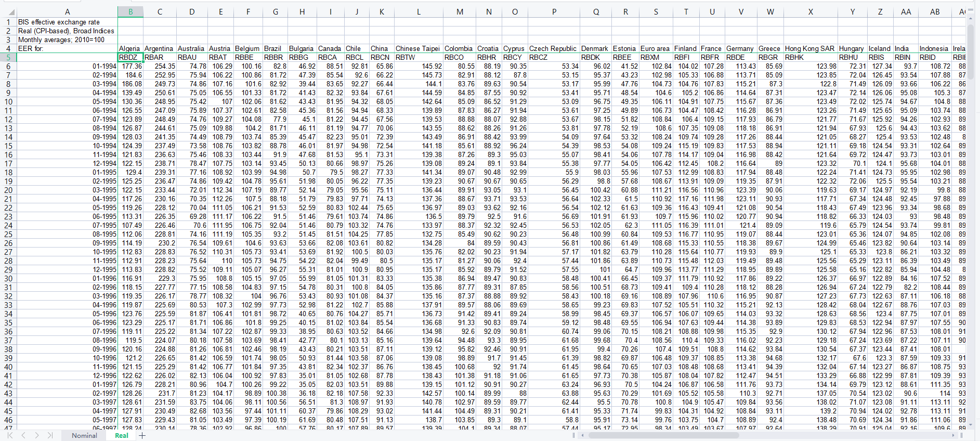The image size is (980, 441).
Task: Select the Chinese Taipei header cell
Action: coord(419,48)
